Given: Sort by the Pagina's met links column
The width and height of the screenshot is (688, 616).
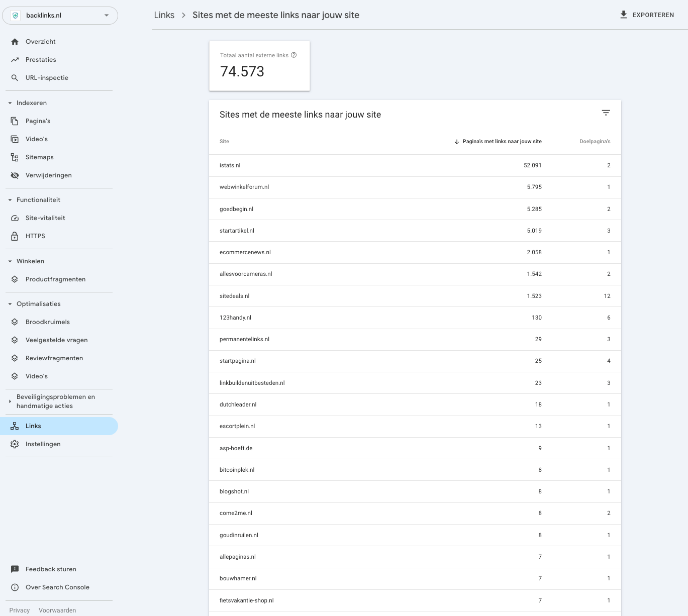Looking at the screenshot, I should point(502,141).
